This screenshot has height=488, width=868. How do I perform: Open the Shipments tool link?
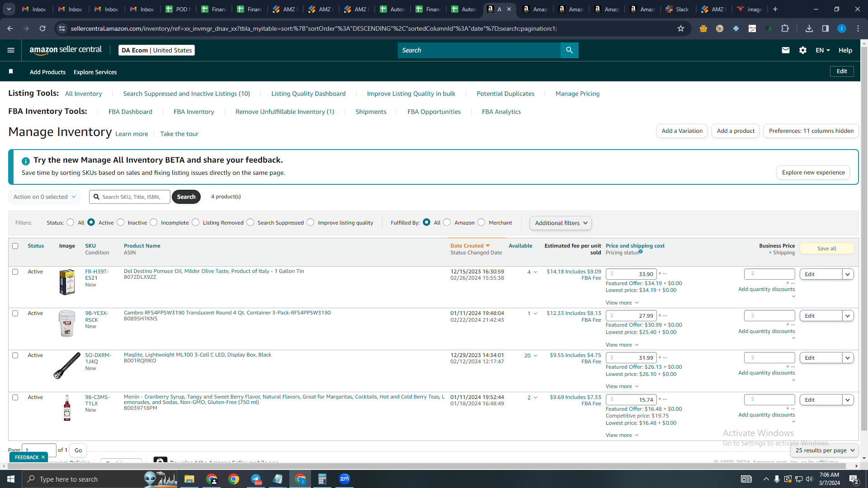(371, 112)
